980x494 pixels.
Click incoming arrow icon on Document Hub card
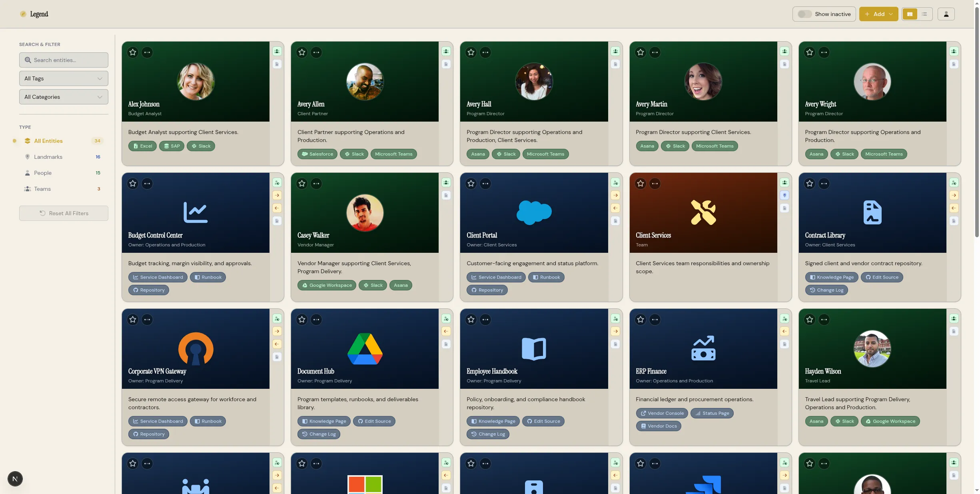[x=446, y=331]
